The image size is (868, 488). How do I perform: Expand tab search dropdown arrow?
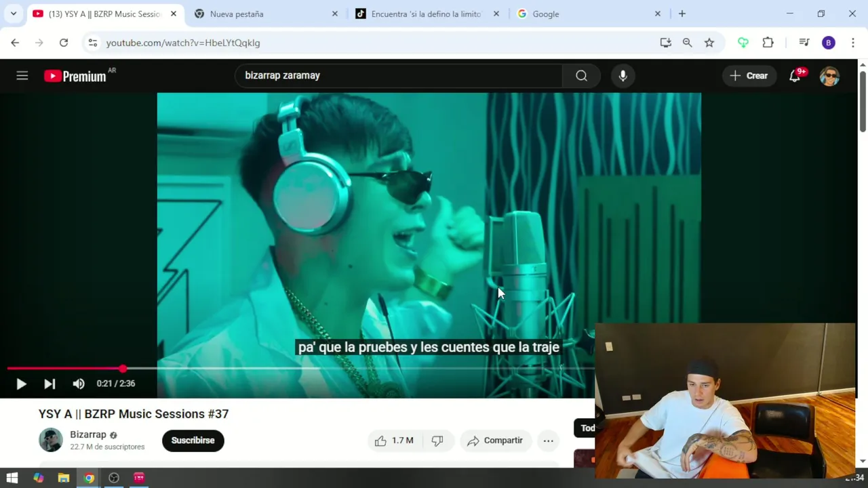coord(14,14)
